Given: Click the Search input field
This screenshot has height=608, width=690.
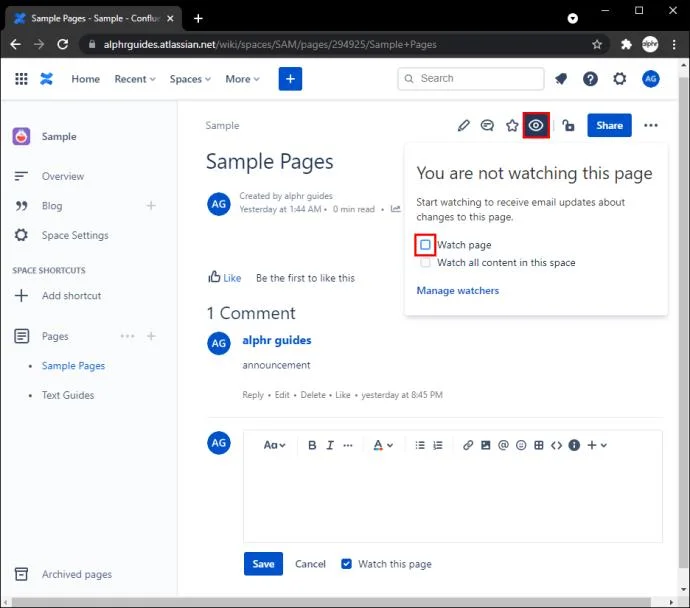Looking at the screenshot, I should tap(471, 79).
